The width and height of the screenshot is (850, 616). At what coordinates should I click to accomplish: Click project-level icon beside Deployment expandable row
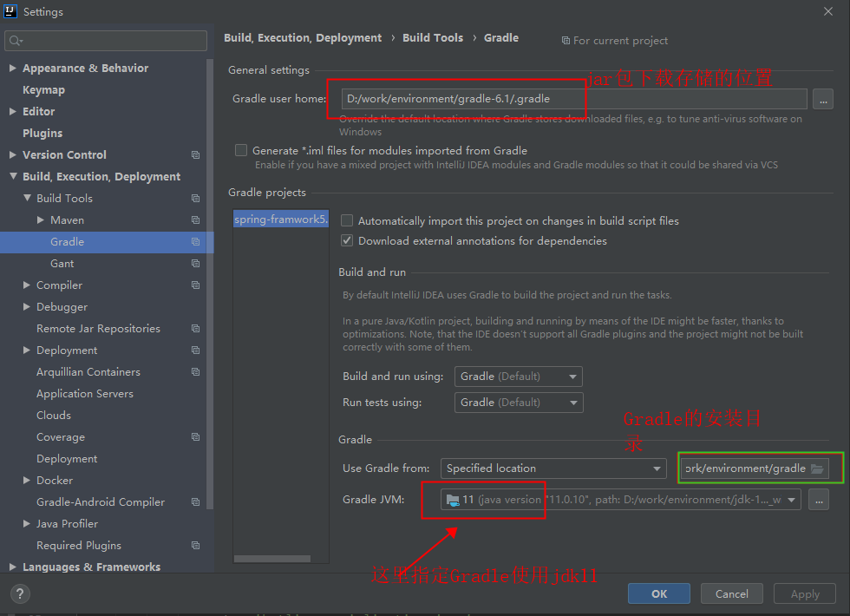coord(196,351)
